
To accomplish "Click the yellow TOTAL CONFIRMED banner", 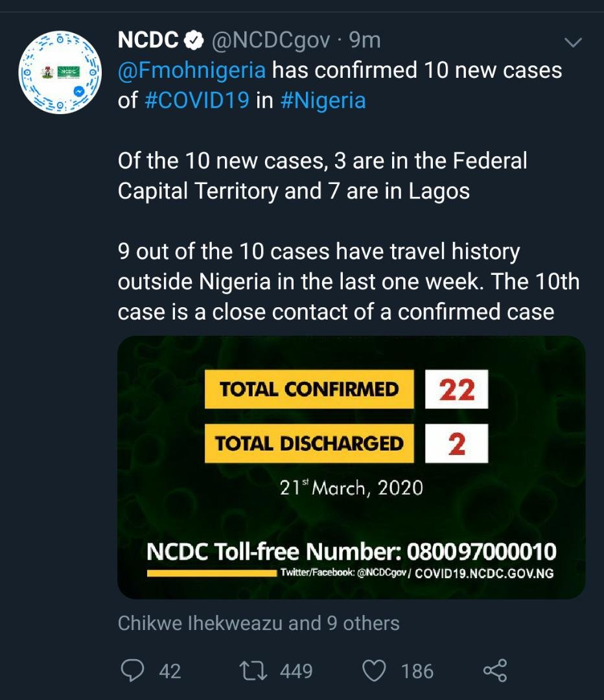I will [309, 389].
